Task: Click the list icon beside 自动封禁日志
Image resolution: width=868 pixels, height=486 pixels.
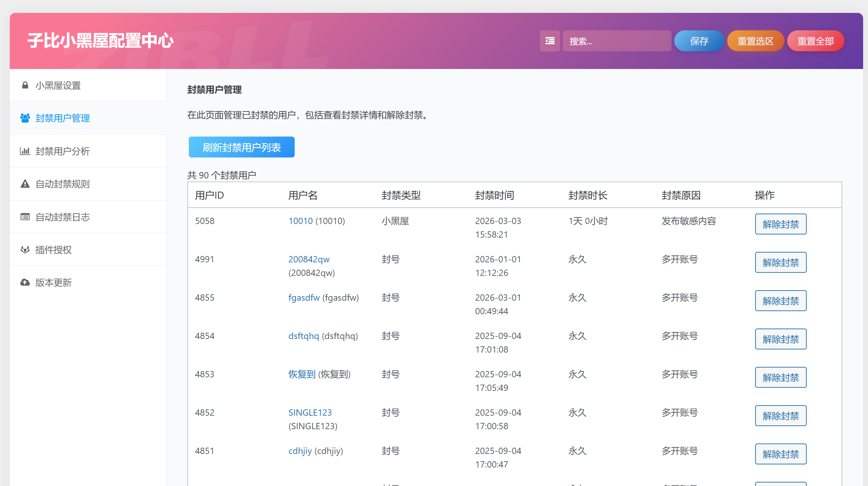Action: tap(25, 217)
